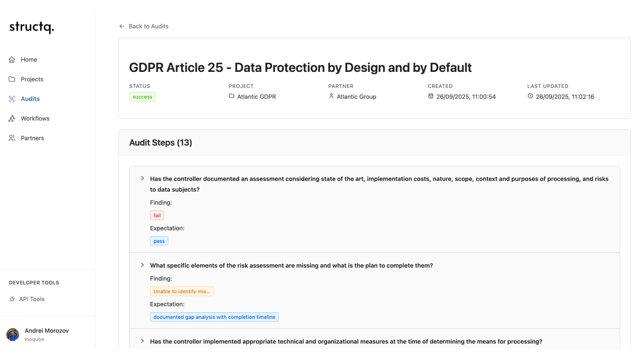Click Andrei Morozov's avatar picture
The image size is (644, 362).
tap(13, 334)
